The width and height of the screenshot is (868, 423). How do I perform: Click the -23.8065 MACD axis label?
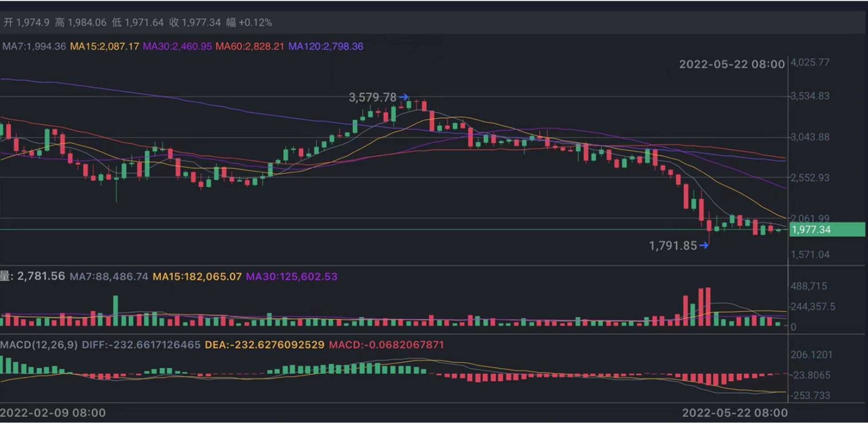(x=812, y=376)
